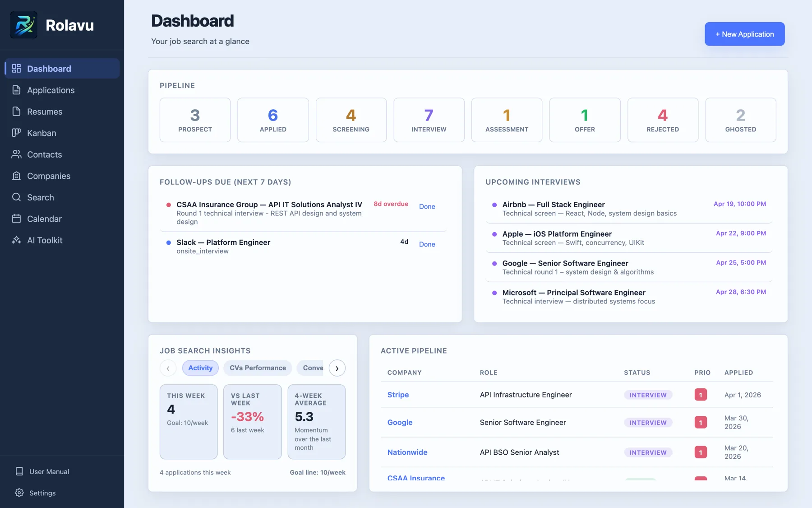Mark the Slack follow-up as Done
Image resolution: width=812 pixels, height=508 pixels.
427,244
